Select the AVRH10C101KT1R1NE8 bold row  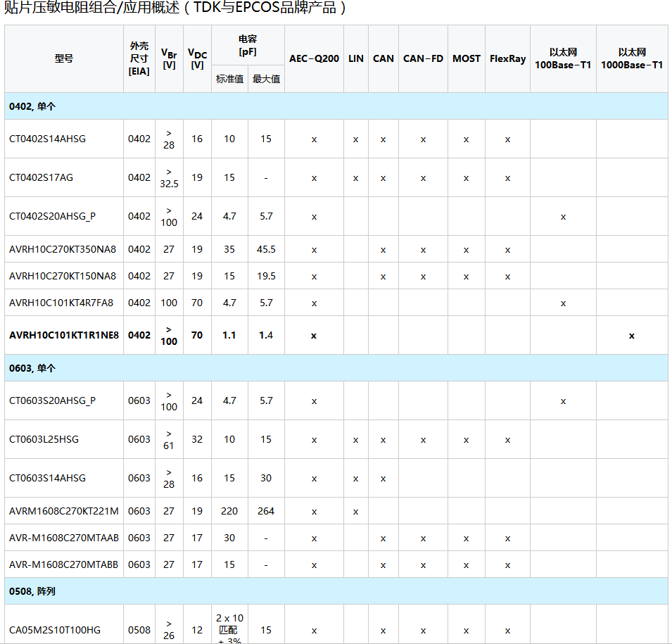tap(336, 335)
